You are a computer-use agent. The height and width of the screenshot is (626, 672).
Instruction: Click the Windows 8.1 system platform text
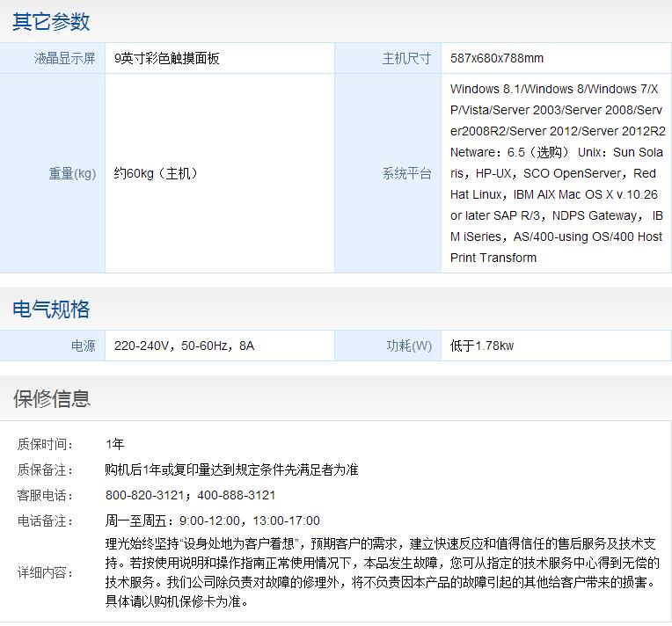click(558, 173)
